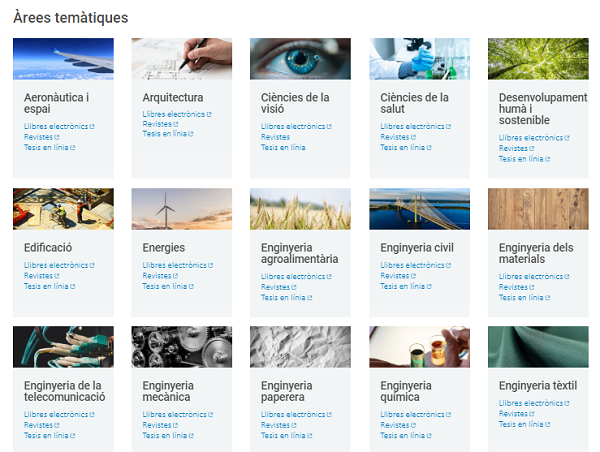Open Llibres electrònics under Enginyeria civil
This screenshot has height=452, width=600.
pyautogui.click(x=416, y=265)
